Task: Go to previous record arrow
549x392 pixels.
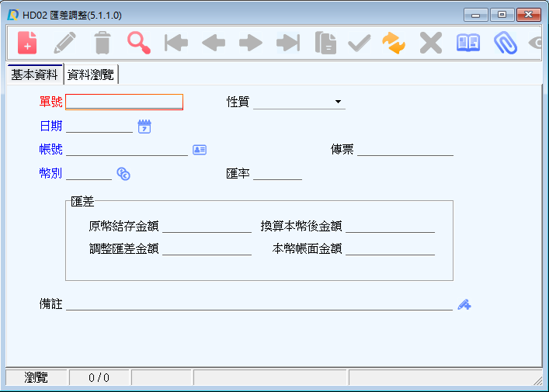Action: coord(214,43)
